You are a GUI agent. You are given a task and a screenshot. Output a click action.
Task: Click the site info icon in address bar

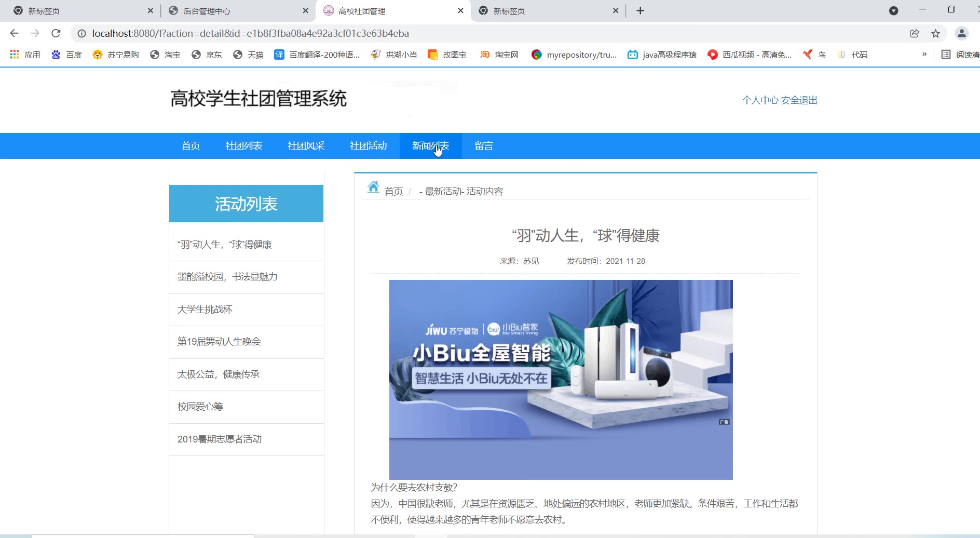pyautogui.click(x=81, y=33)
